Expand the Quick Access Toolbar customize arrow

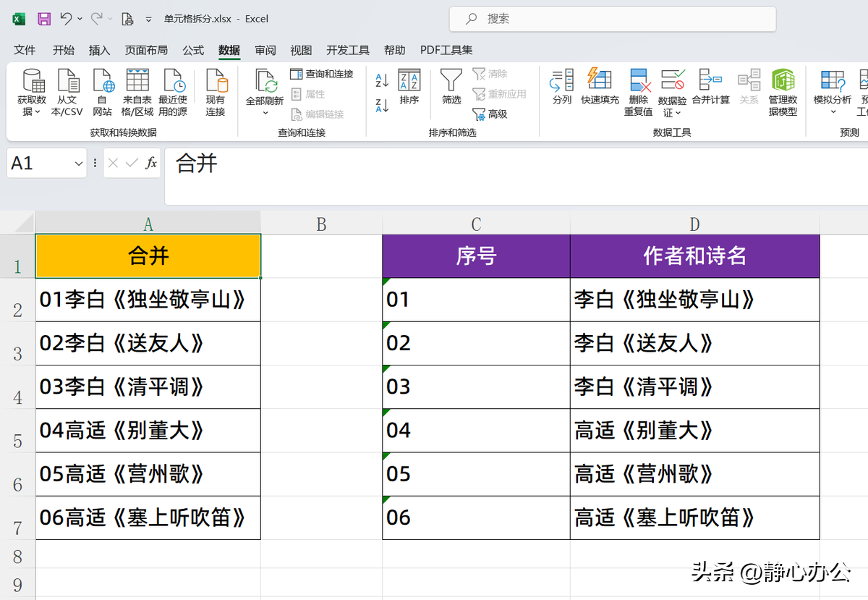tap(148, 20)
